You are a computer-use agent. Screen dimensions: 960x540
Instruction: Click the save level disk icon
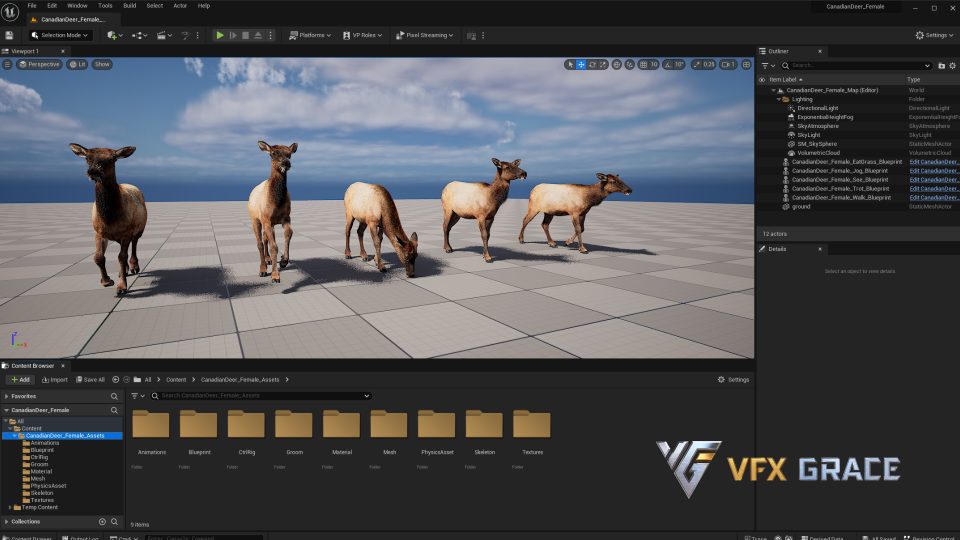point(9,35)
